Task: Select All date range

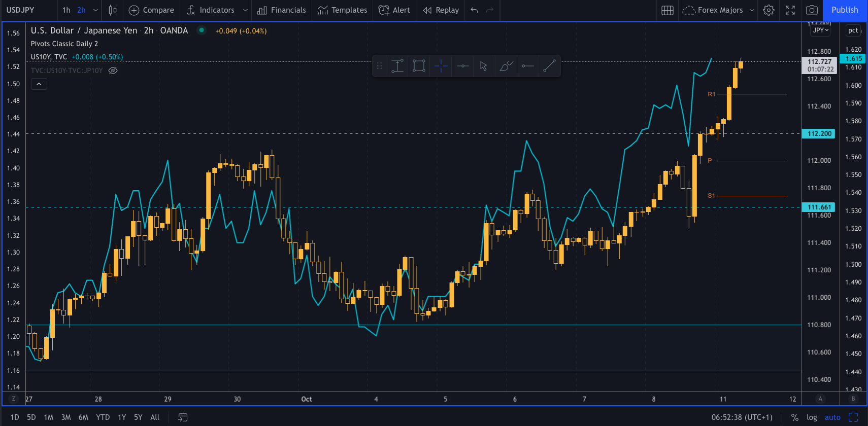Action: tap(155, 417)
